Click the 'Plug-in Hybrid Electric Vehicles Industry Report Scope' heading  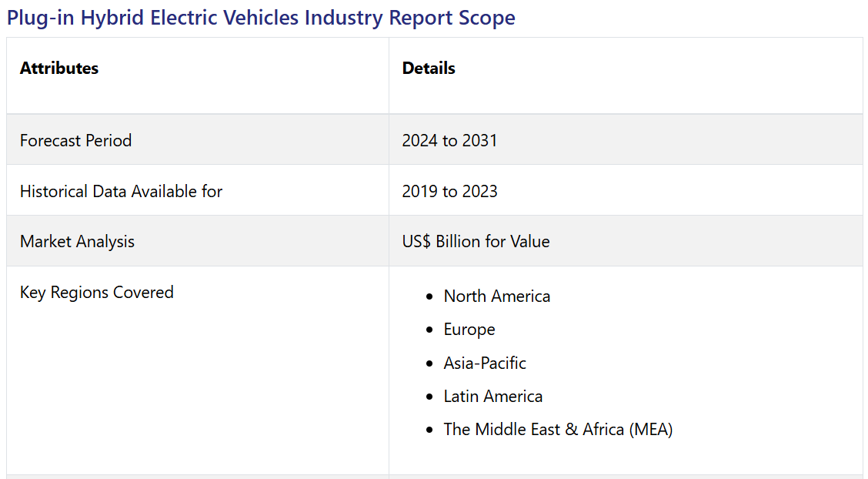(x=261, y=18)
